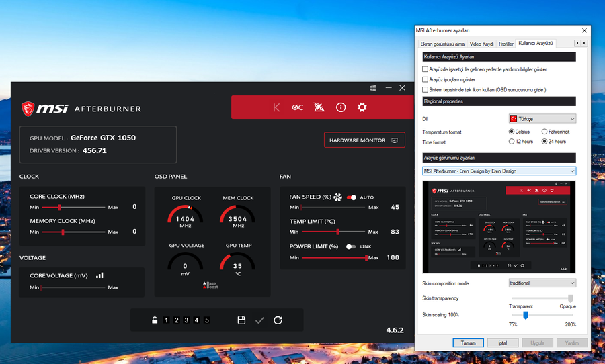Click the Kombustor K icon
The image size is (605, 364).
click(276, 107)
